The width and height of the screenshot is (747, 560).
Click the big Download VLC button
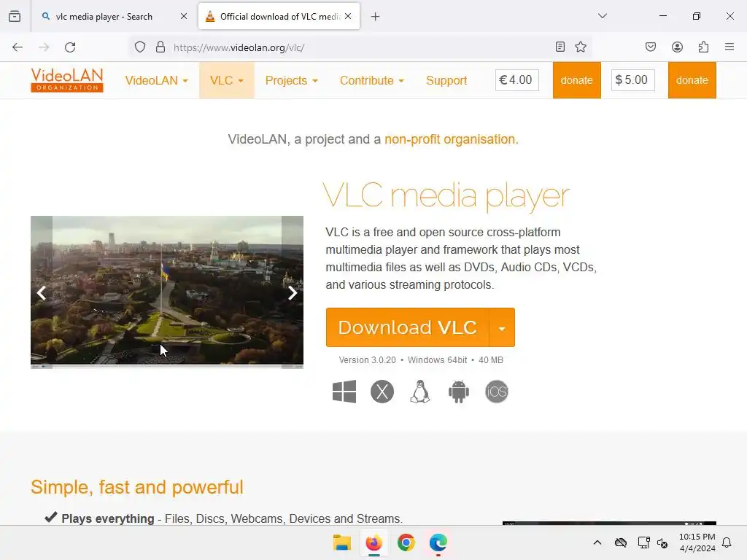pos(408,327)
